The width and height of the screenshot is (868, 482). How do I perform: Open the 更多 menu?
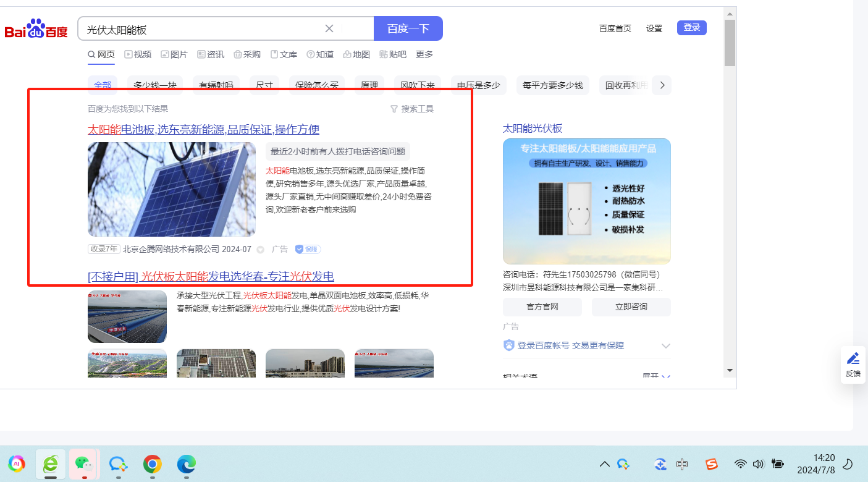(424, 54)
